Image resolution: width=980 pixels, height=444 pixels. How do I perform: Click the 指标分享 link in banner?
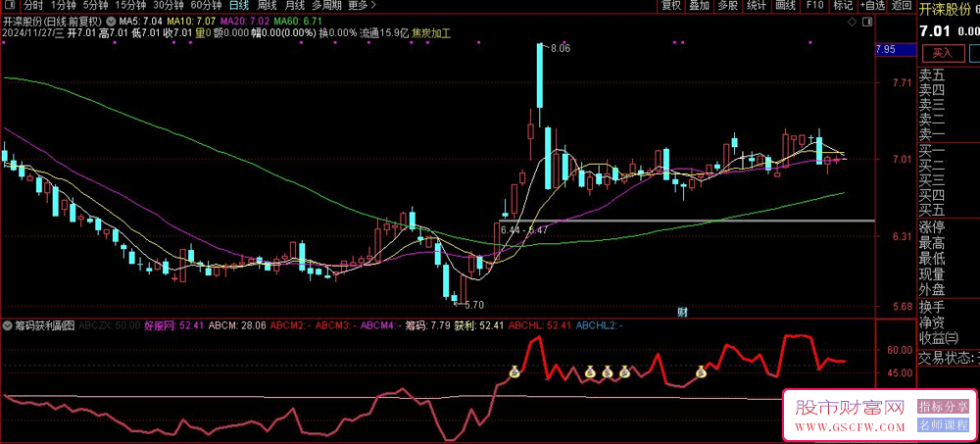click(943, 407)
